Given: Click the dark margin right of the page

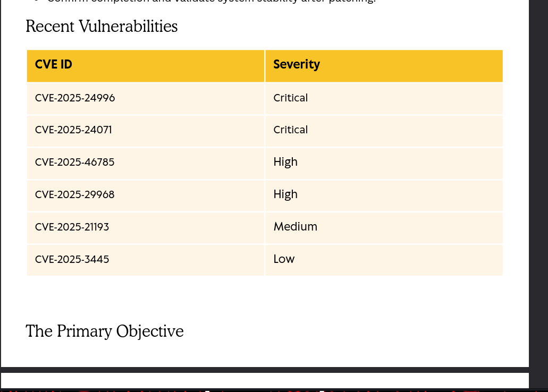Looking at the screenshot, I should [x=538, y=186].
